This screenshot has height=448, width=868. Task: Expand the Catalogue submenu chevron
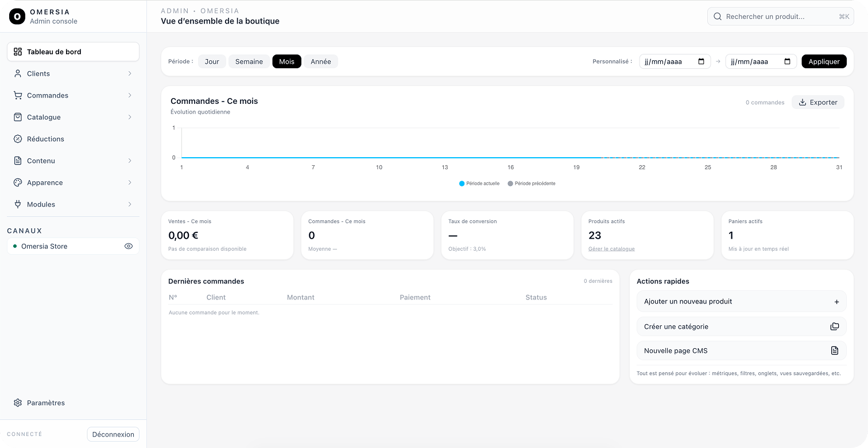pyautogui.click(x=130, y=117)
